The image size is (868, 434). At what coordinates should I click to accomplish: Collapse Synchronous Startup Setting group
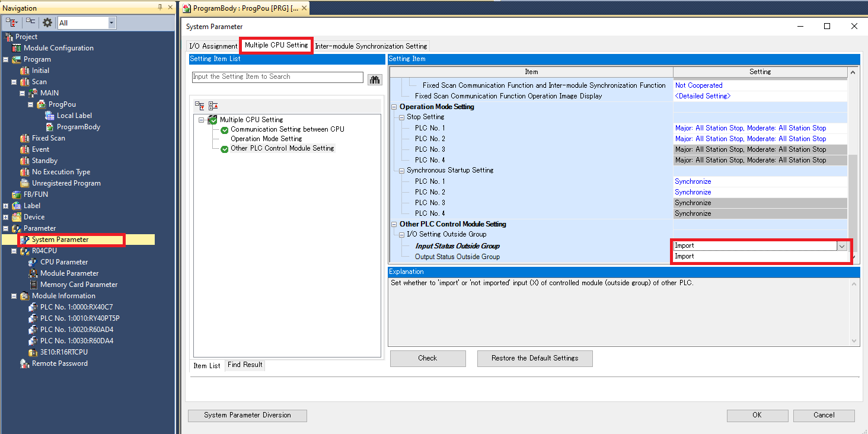pos(402,171)
